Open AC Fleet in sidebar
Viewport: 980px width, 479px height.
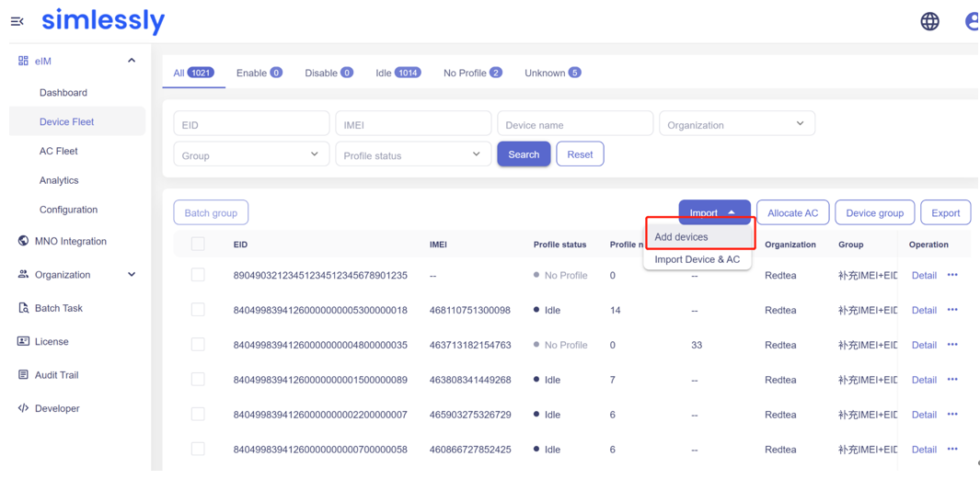point(59,151)
